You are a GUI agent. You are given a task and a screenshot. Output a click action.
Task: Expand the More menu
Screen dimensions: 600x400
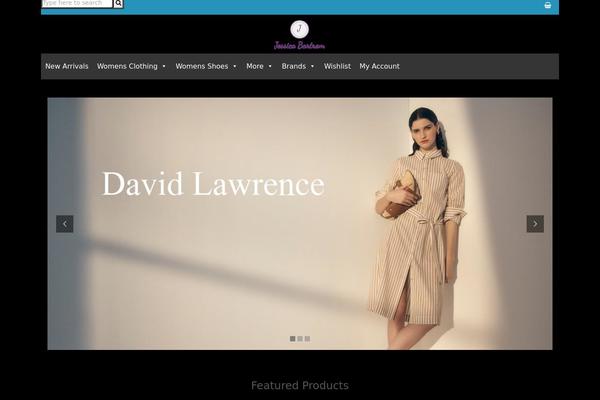[259, 66]
